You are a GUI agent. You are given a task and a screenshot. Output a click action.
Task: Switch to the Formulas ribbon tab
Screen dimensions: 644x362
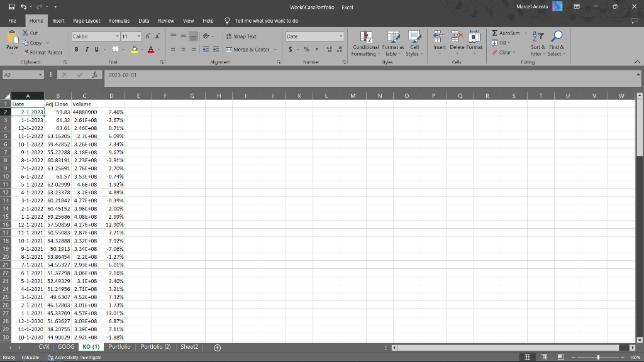tap(119, 20)
